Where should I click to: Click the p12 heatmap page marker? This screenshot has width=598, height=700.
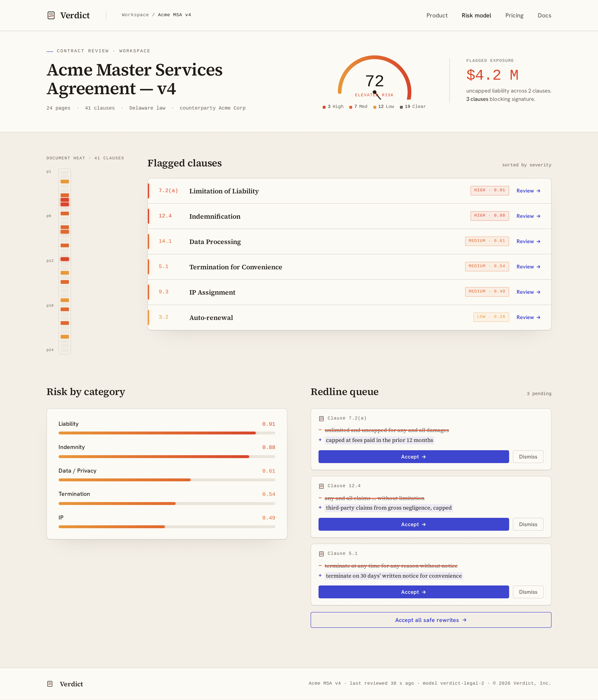[50, 261]
